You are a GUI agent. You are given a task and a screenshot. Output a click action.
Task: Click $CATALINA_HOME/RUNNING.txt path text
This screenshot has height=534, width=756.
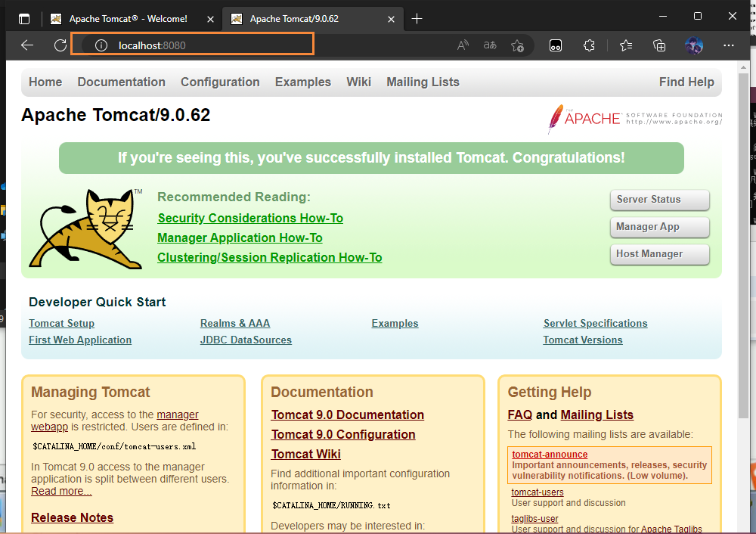pyautogui.click(x=331, y=505)
